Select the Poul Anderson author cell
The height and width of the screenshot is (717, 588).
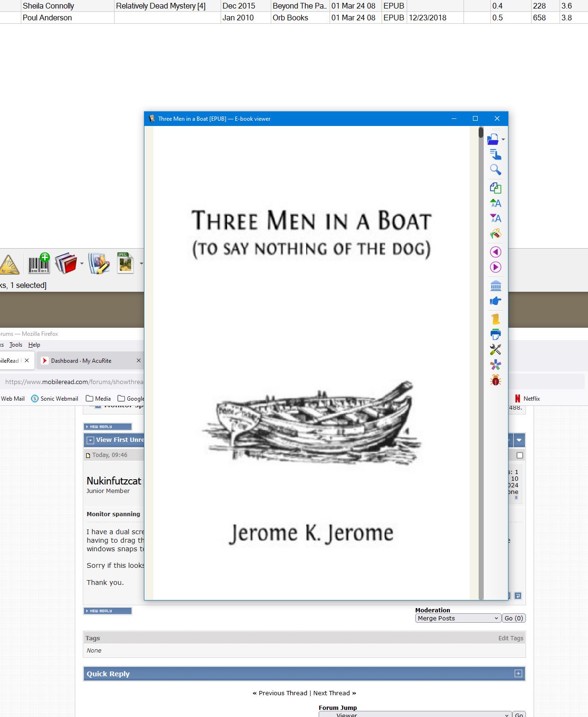[x=68, y=18]
